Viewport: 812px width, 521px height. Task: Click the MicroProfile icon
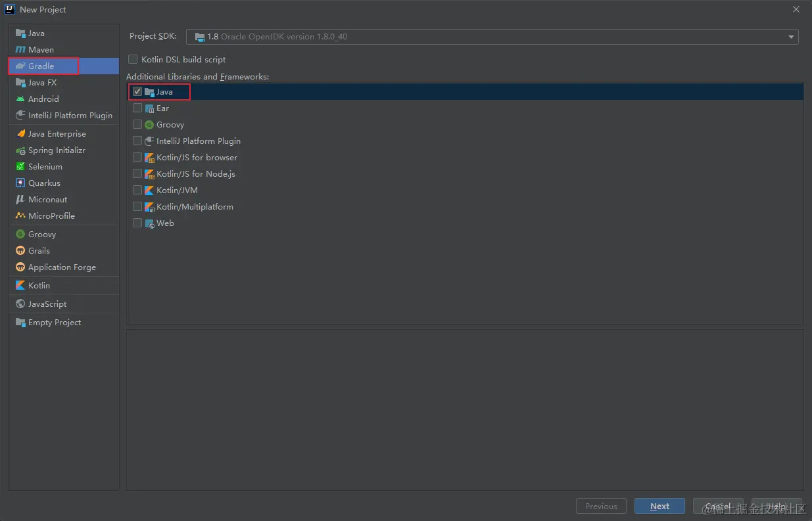[20, 216]
